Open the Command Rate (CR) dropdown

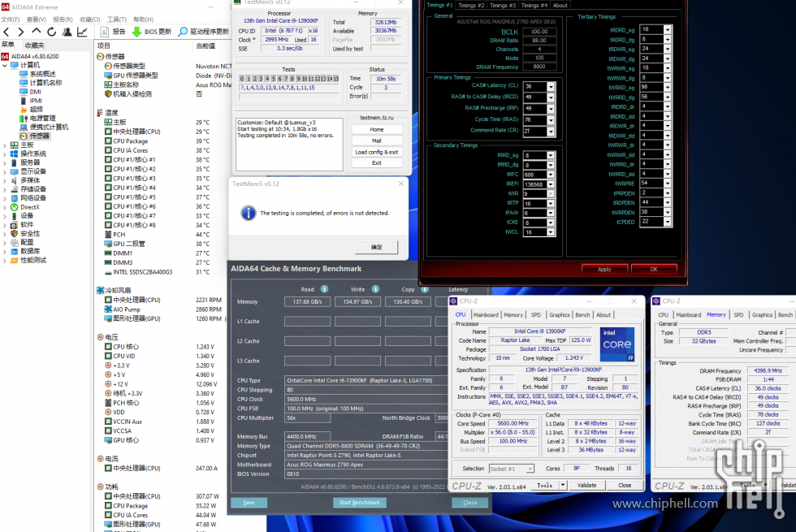(x=551, y=132)
